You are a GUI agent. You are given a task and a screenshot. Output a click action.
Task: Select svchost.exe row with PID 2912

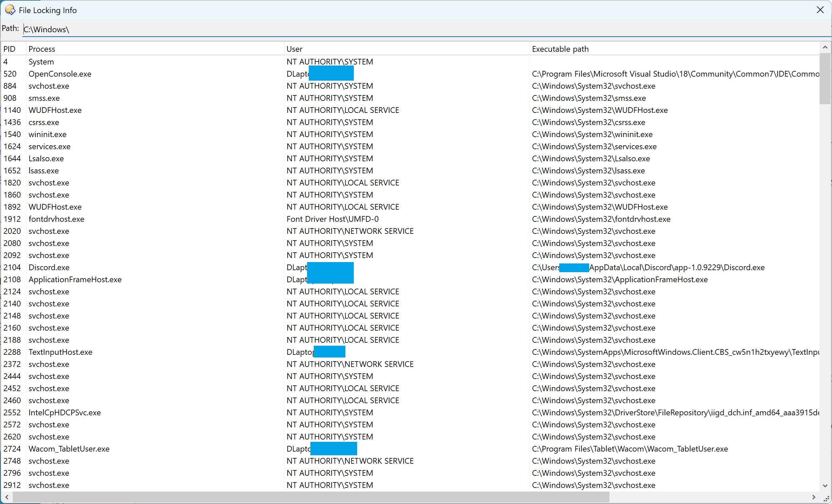[x=410, y=486]
